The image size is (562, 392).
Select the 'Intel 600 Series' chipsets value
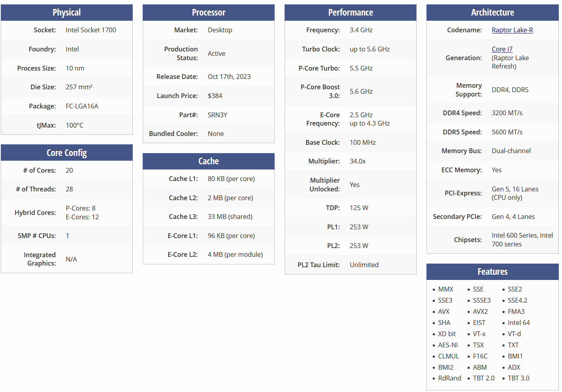tap(515, 235)
